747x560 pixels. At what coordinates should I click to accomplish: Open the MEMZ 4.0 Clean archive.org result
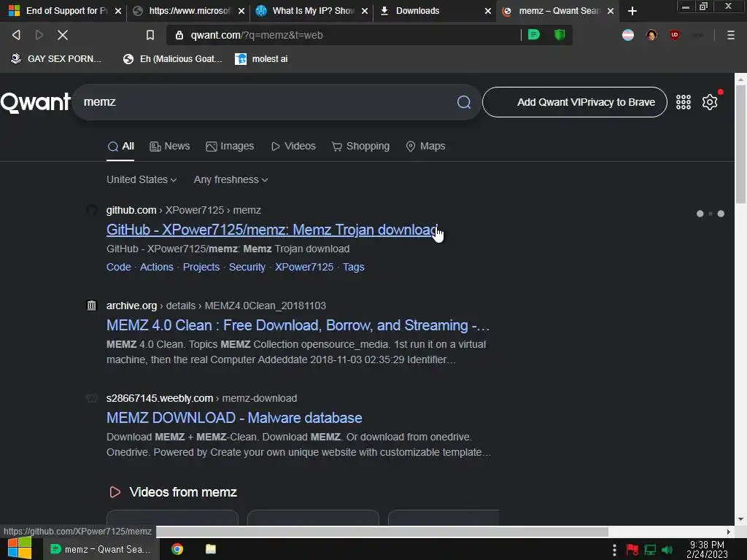pyautogui.click(x=298, y=325)
